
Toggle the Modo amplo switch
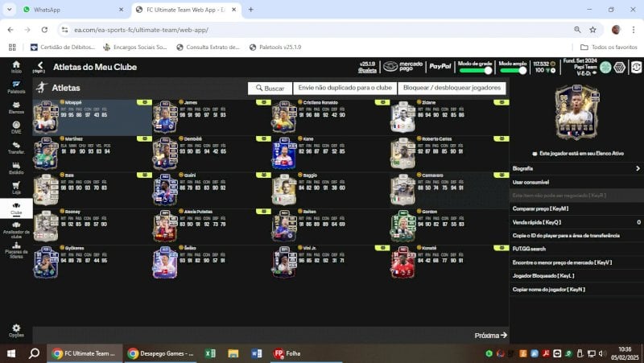[x=513, y=70]
